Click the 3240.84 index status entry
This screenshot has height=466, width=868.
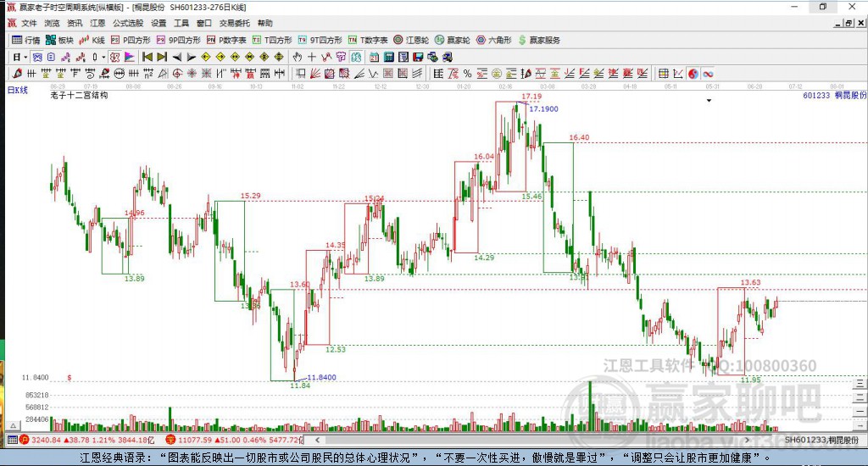point(87,440)
